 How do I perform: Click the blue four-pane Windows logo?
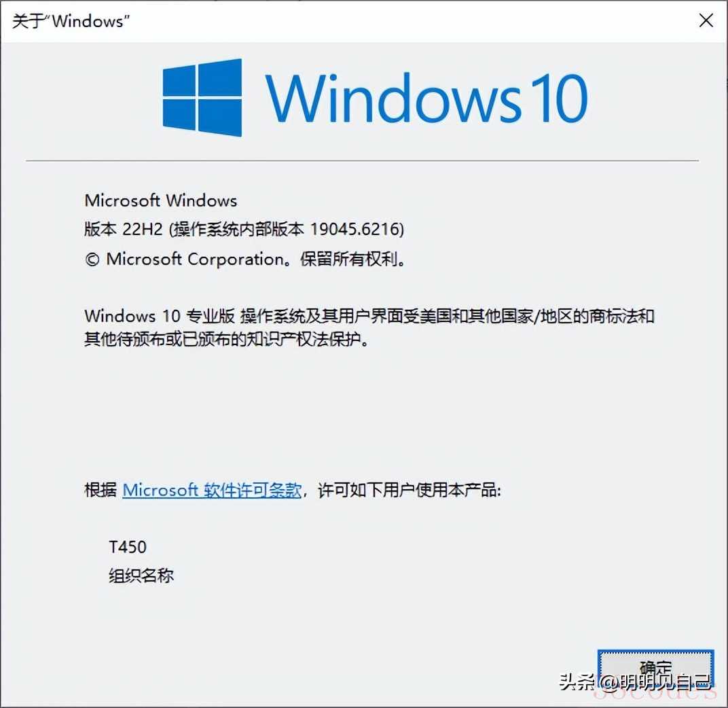202,98
